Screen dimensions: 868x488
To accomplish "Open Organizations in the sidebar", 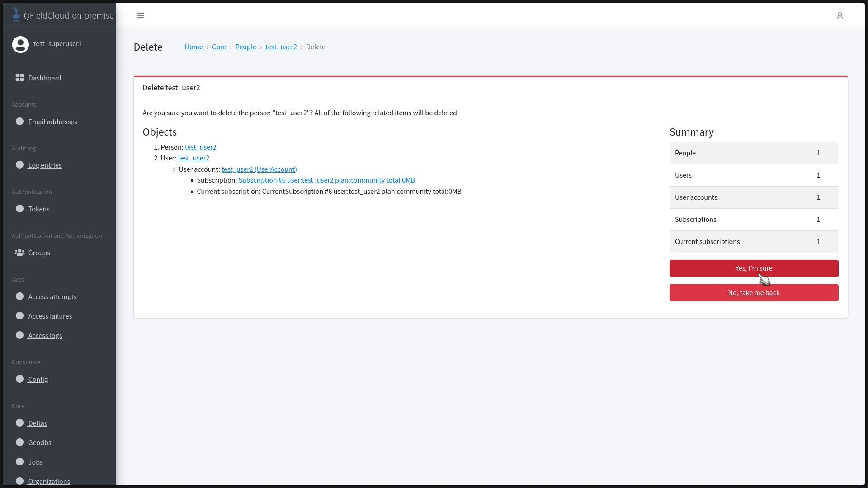I will point(49,481).
